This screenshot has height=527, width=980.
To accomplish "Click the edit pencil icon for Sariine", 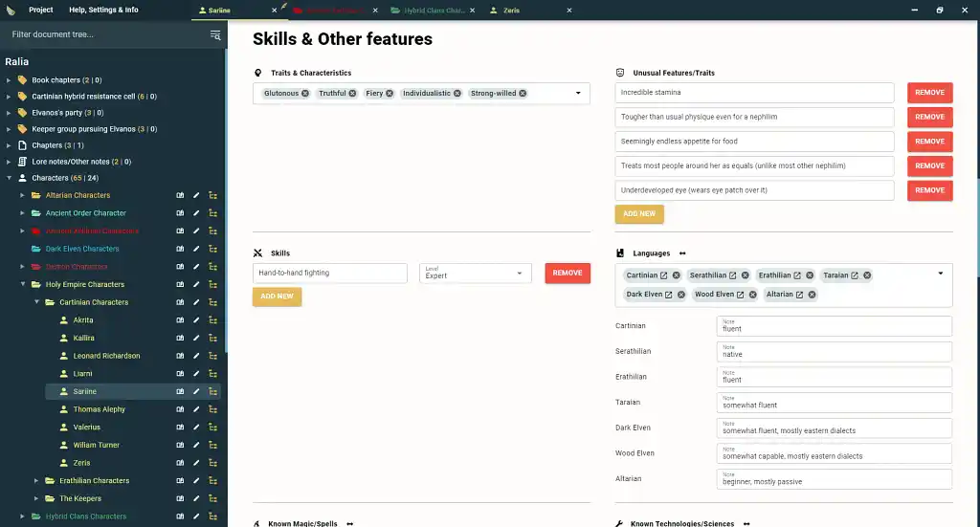I will coord(196,391).
